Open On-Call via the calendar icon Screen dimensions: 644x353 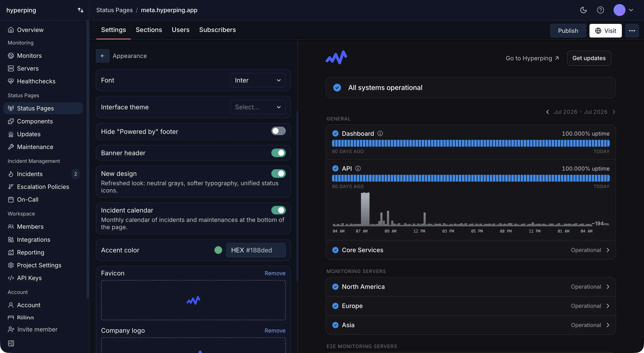point(11,199)
